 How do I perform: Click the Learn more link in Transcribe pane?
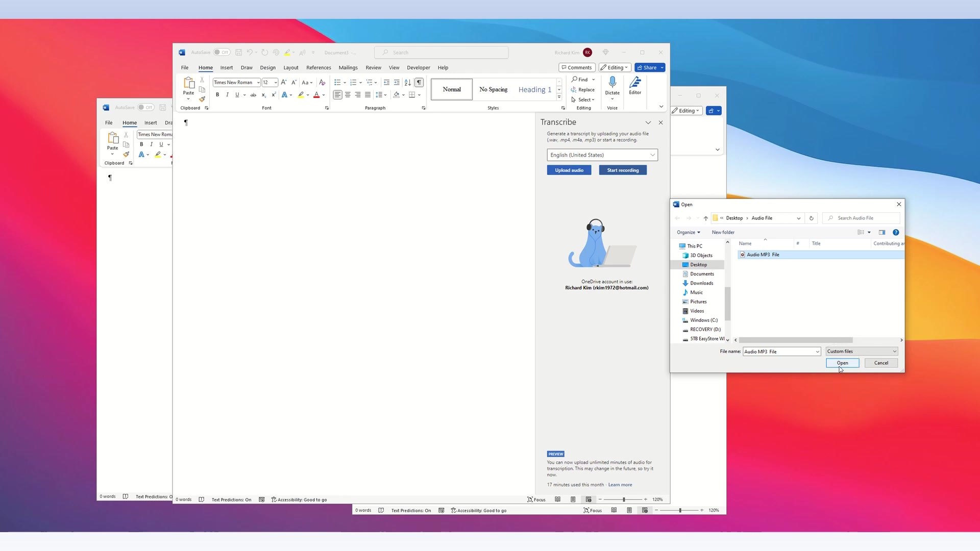620,485
